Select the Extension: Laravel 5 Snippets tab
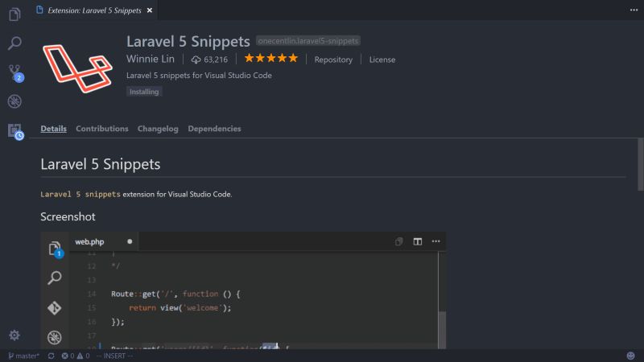The image size is (644, 362). (94, 10)
